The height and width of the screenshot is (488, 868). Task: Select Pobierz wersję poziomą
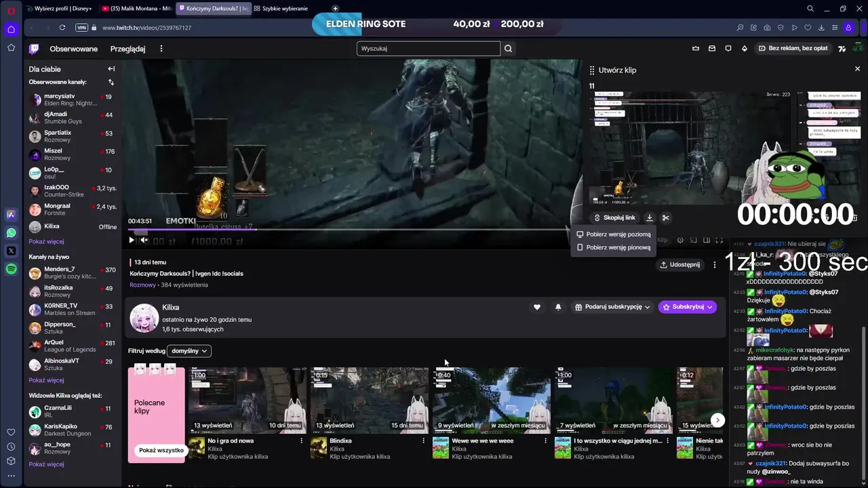click(614, 235)
